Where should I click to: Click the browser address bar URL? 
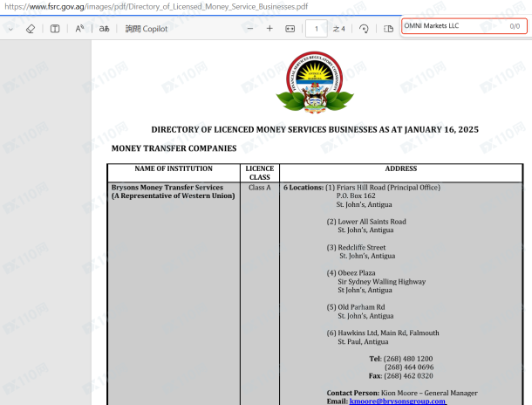coord(156,6)
